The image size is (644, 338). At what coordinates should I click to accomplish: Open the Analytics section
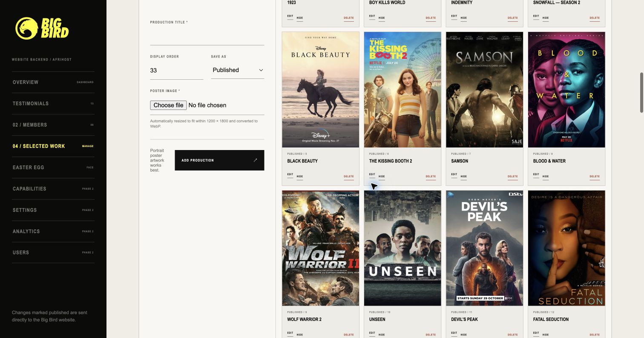point(53,231)
